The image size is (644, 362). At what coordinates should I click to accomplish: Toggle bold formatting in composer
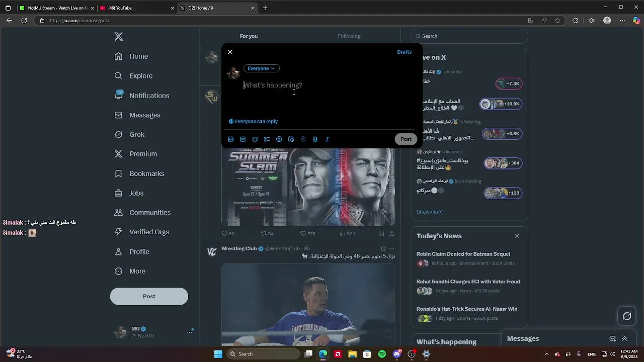[x=315, y=139]
